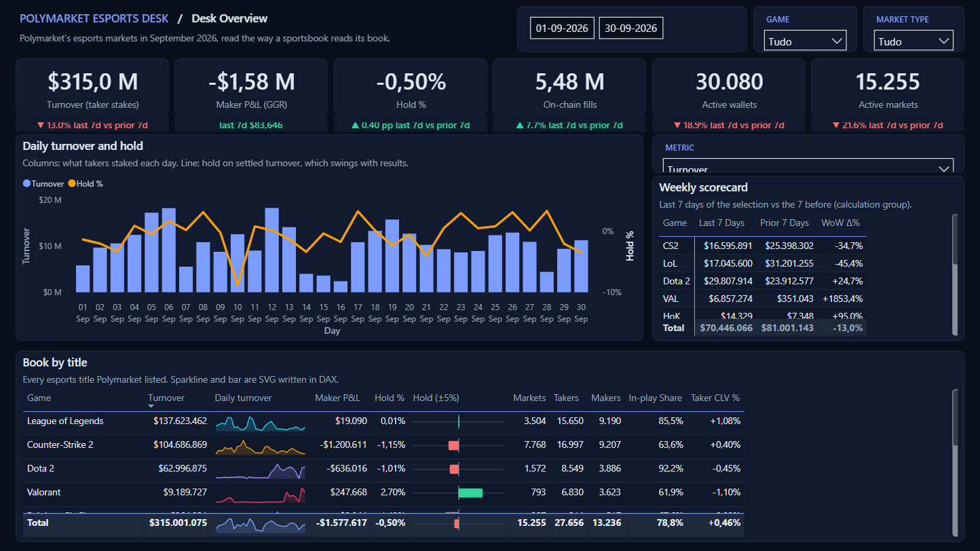The width and height of the screenshot is (980, 551).
Task: Click the +1853,4% WoW value for VAL
Action: pos(842,299)
